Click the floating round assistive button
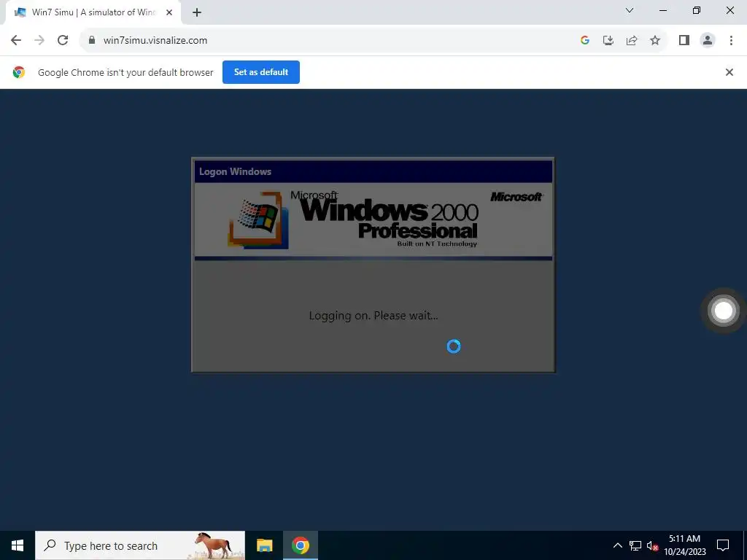This screenshot has width=747, height=560. tap(723, 311)
